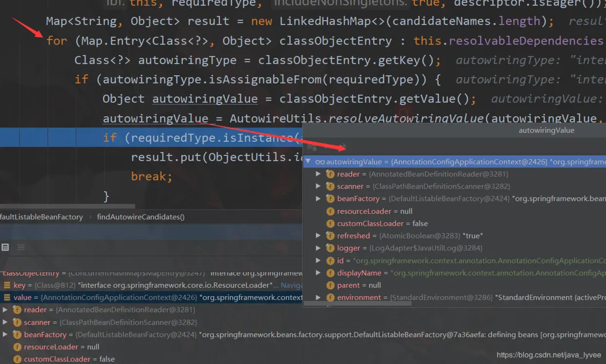The height and width of the screenshot is (364, 606).
Task: Click resolveAutowiringValue method call in code
Action: click(406, 118)
